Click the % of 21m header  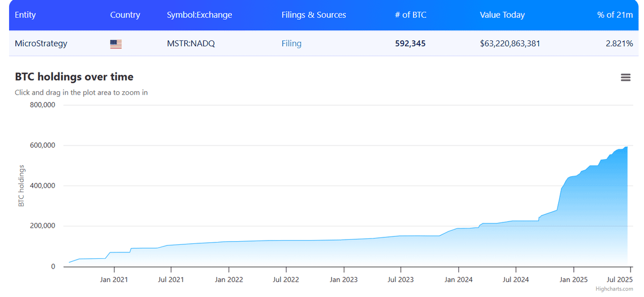click(x=615, y=15)
